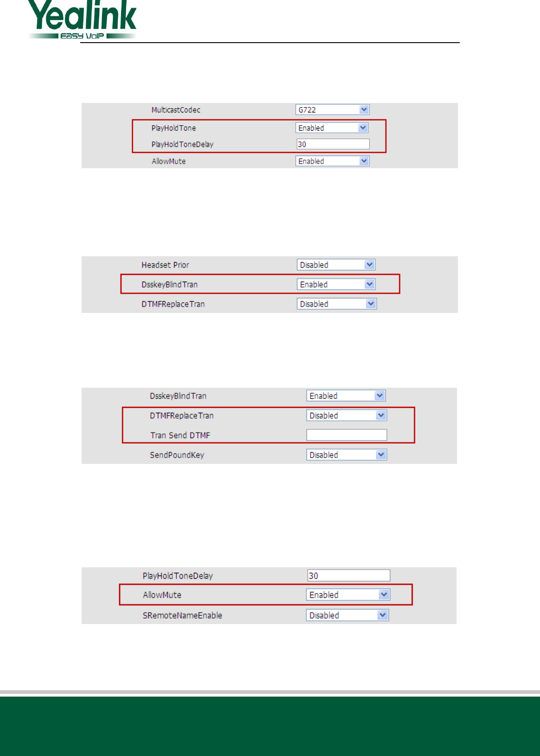Click the SendPoundKey label
The image size is (540, 756).
[x=177, y=455]
